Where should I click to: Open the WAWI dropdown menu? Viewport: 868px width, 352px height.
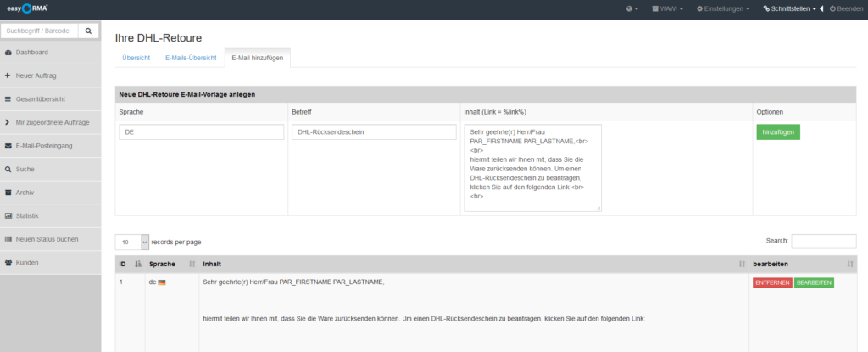point(667,8)
